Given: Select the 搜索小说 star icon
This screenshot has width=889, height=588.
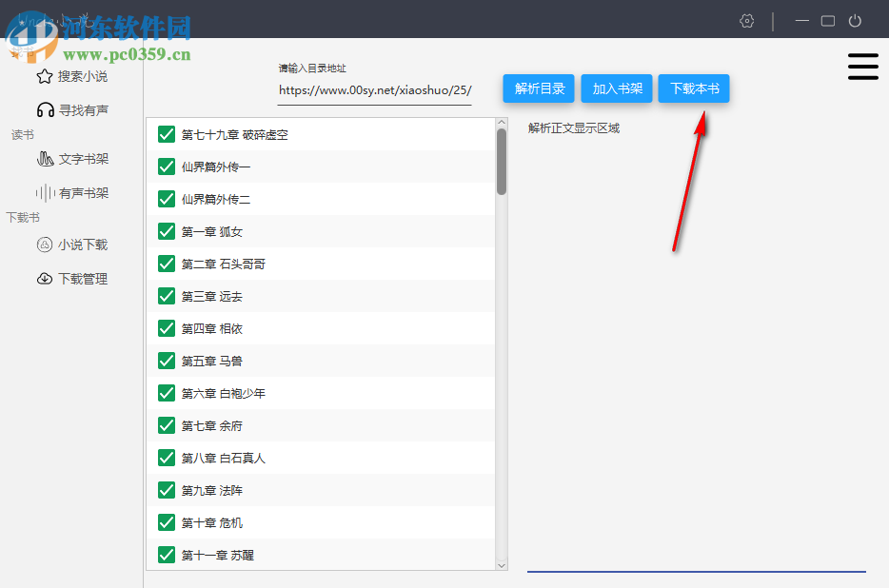Looking at the screenshot, I should click(44, 75).
